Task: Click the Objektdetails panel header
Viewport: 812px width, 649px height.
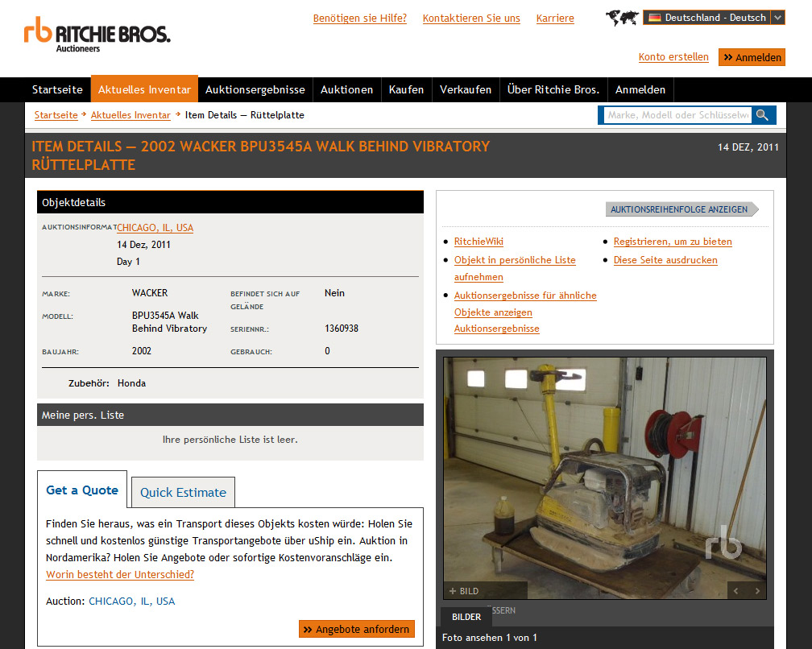Action: click(230, 202)
